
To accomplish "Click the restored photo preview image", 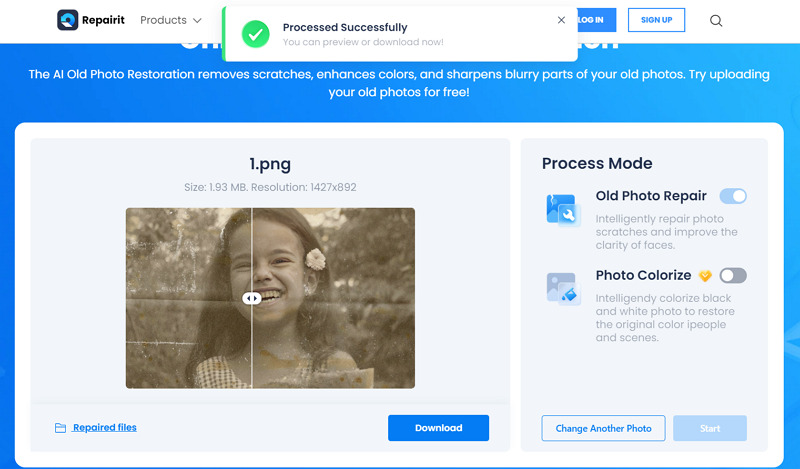I will click(x=333, y=298).
